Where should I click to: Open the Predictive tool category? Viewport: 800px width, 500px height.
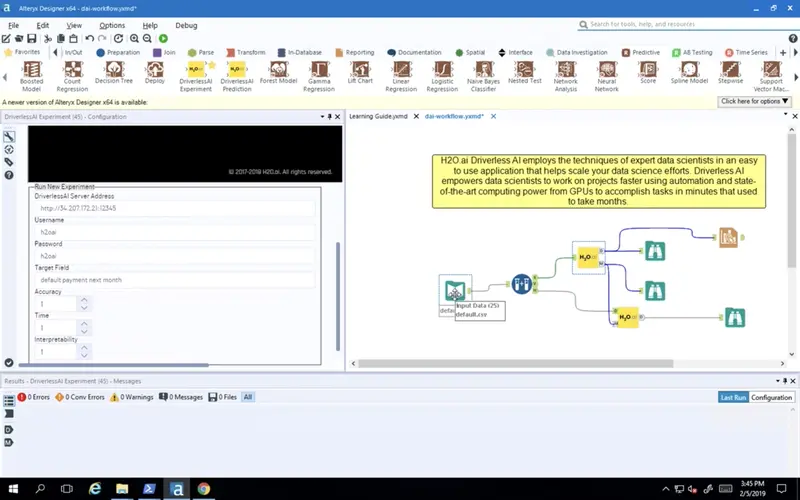coord(641,52)
